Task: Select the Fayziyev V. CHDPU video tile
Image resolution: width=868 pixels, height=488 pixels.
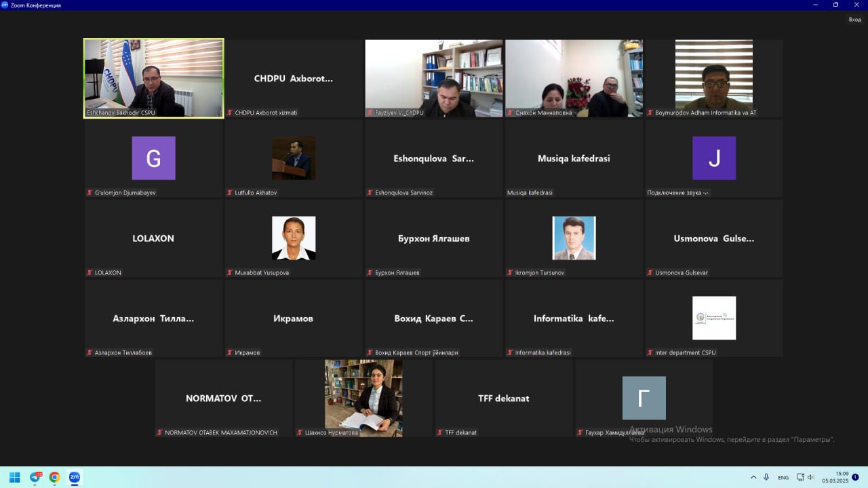Action: 434,78
